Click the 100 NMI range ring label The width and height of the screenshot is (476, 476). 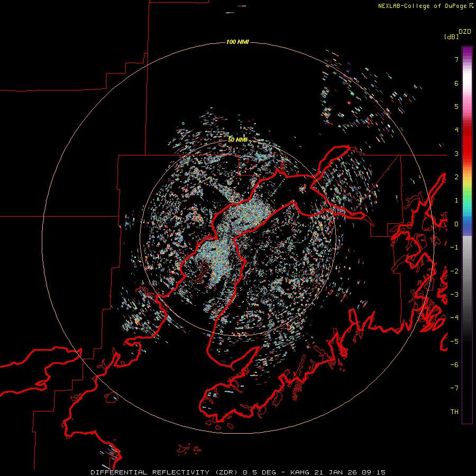pos(237,42)
